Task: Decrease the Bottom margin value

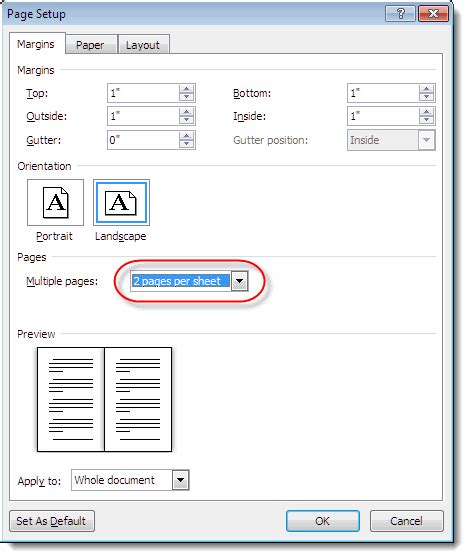Action: (426, 97)
